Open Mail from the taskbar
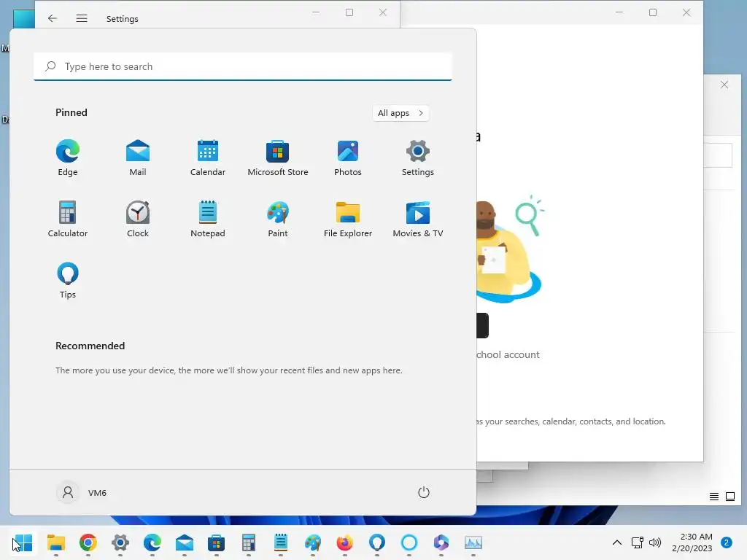The image size is (747, 560). pyautogui.click(x=185, y=542)
